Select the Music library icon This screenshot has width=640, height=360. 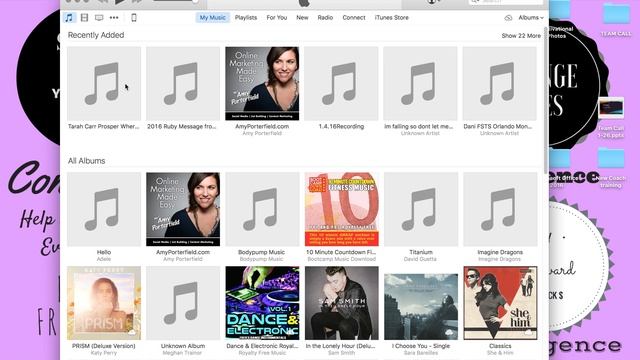[x=69, y=18]
